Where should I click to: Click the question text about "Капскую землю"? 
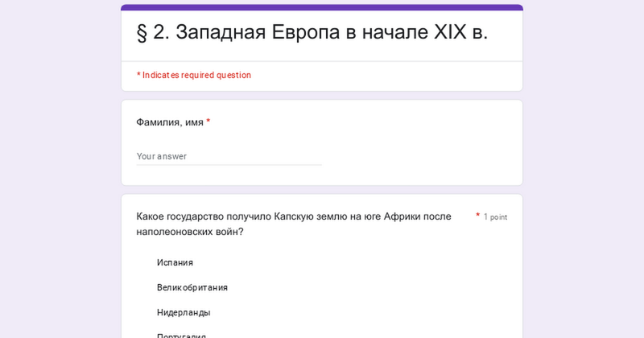pyautogui.click(x=294, y=224)
